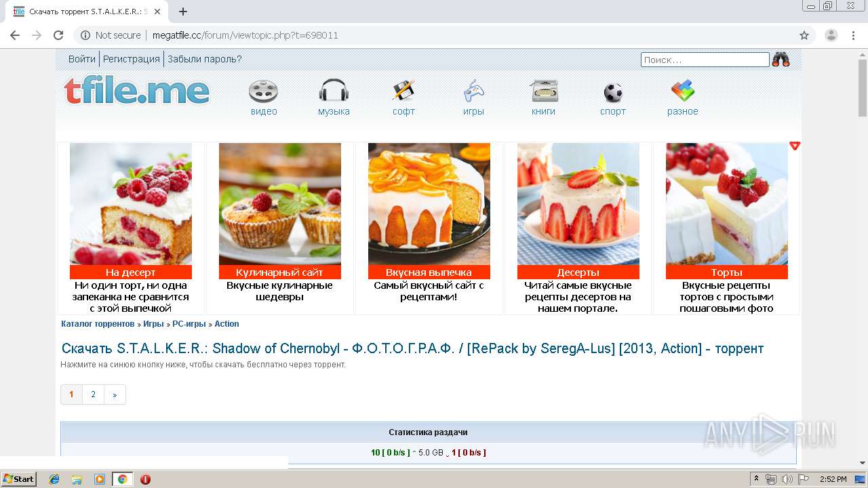Click the видео menu label
Viewport: 868px width, 488px height.
pyautogui.click(x=264, y=111)
